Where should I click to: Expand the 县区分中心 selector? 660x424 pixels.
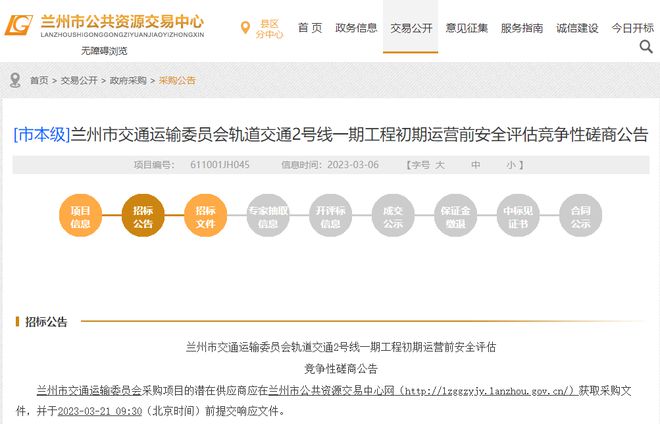tap(267, 28)
